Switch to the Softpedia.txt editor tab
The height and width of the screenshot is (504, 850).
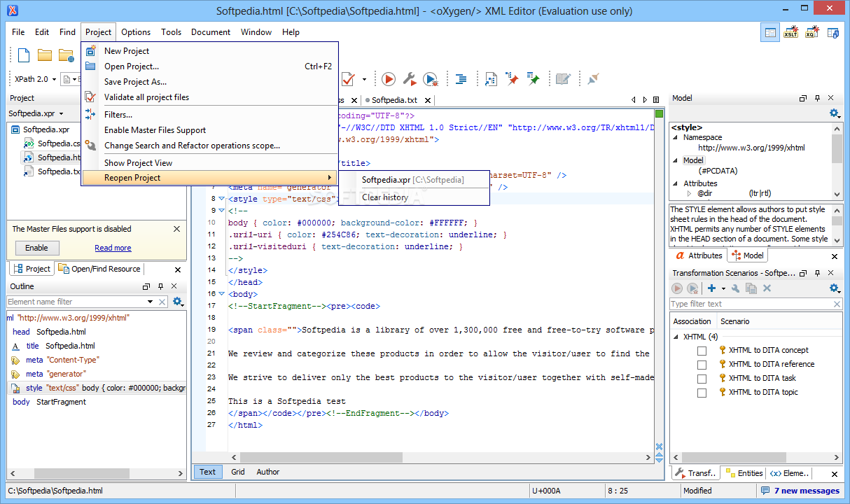394,100
